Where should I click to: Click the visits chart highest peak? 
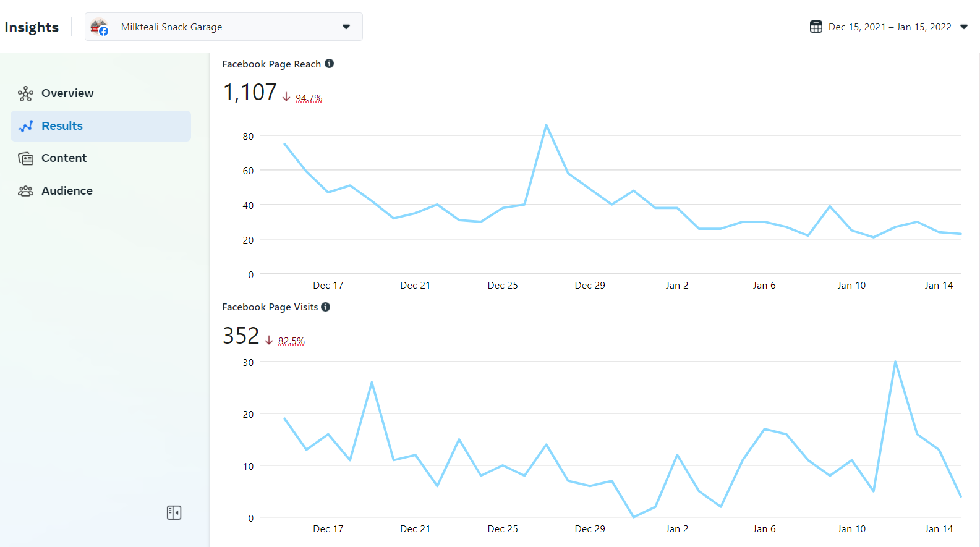895,362
